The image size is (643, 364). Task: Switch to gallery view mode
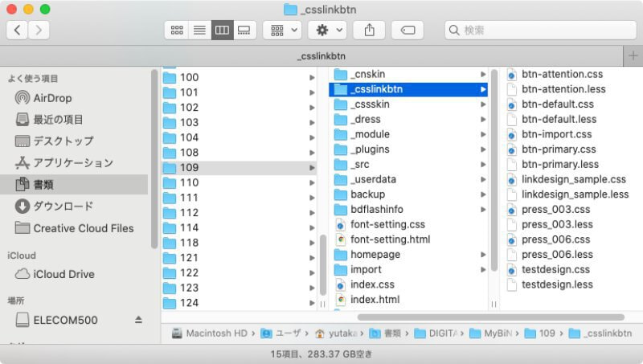pyautogui.click(x=244, y=30)
